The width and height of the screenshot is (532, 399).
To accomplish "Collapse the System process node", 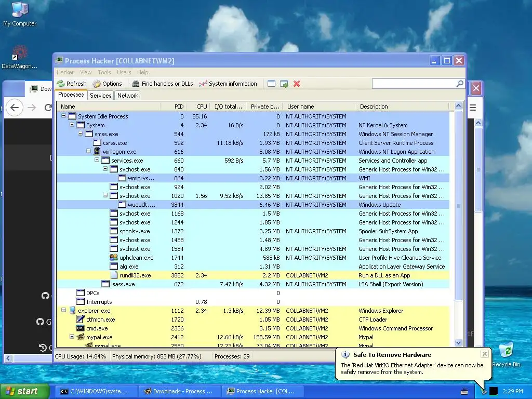I will coord(72,125).
